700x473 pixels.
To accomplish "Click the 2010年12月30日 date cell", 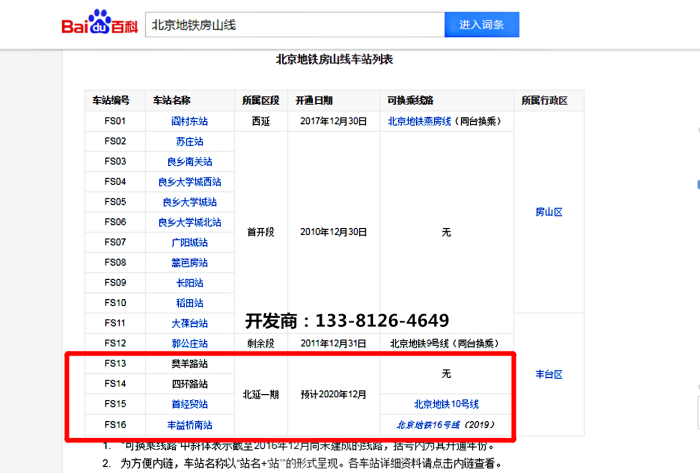I will 333,232.
